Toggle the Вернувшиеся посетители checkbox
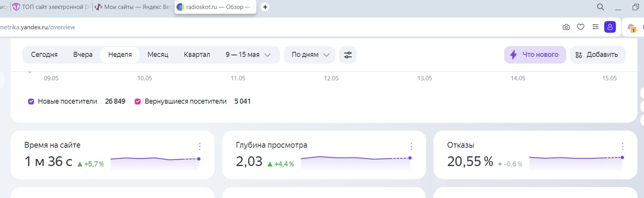This screenshot has height=198, width=644. point(137,101)
